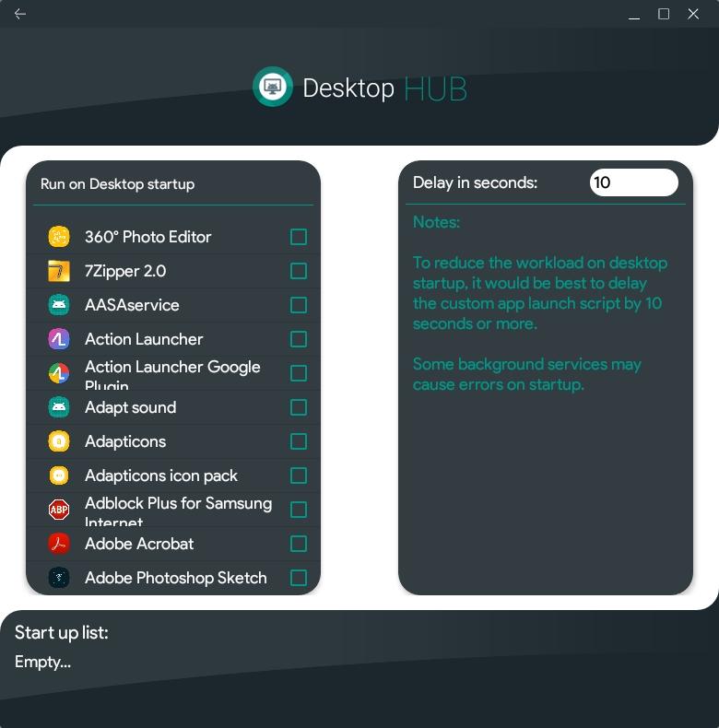This screenshot has height=728, width=719.
Task: Enable Adobe Photoshop Sketch on startup
Action: pos(298,578)
